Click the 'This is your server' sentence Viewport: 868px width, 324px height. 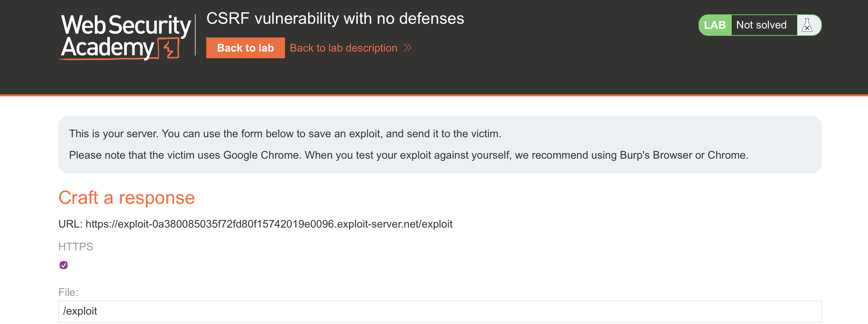pyautogui.click(x=285, y=134)
